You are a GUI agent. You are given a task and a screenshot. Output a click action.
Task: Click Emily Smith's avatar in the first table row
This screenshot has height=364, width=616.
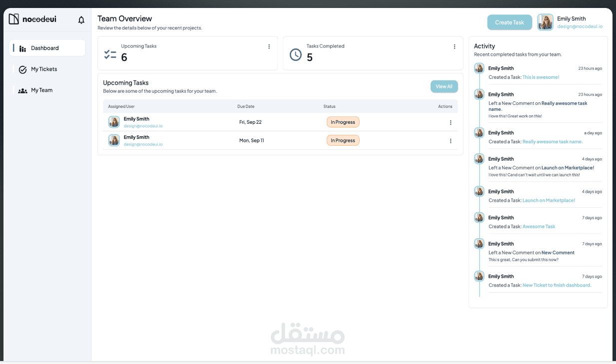(x=114, y=122)
